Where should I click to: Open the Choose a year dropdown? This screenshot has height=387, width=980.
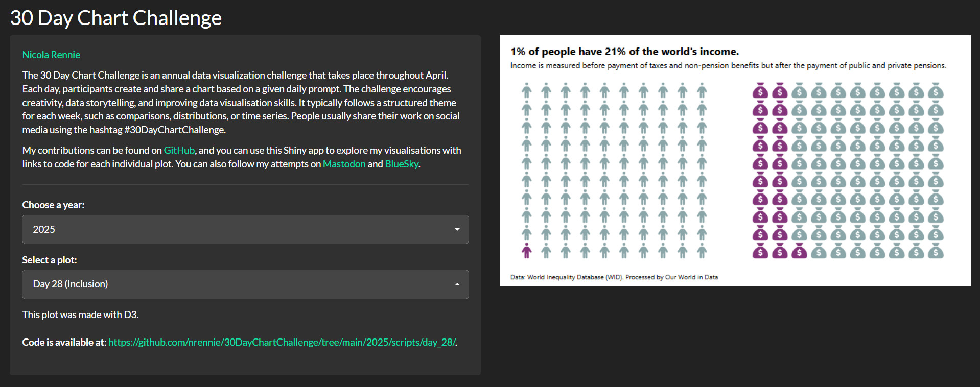pos(245,229)
